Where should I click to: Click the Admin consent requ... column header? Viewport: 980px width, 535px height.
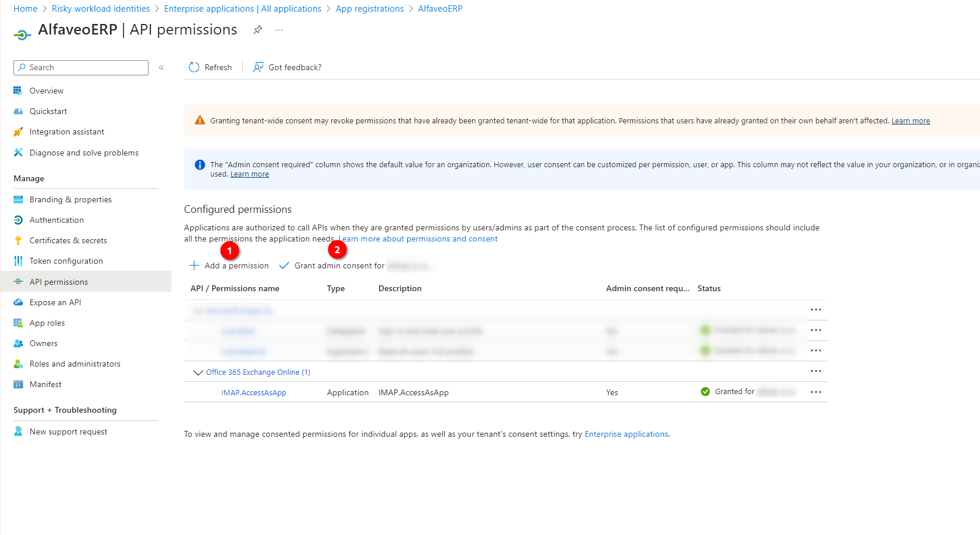pos(648,289)
